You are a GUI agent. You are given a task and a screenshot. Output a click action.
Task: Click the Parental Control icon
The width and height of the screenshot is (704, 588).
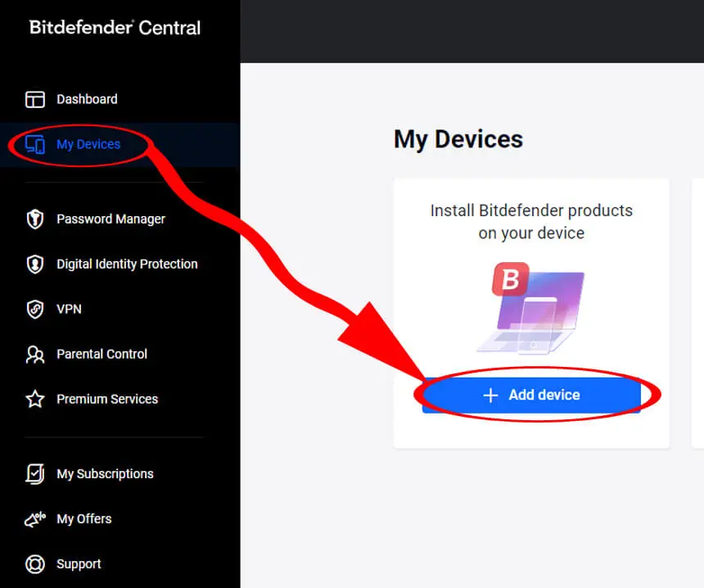coord(35,355)
